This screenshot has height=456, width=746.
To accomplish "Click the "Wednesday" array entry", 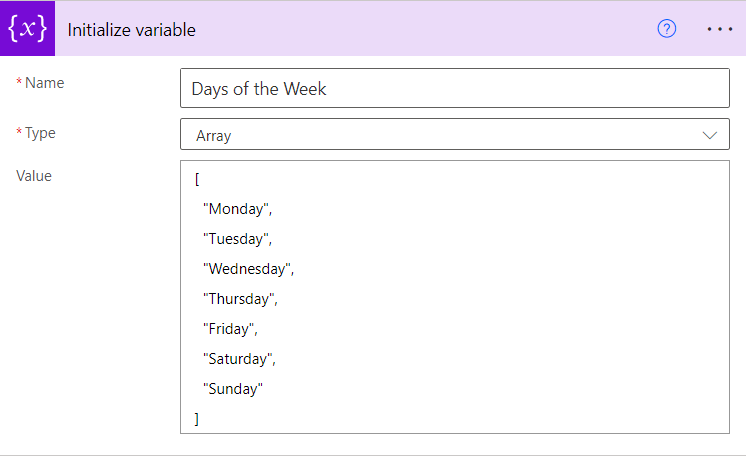I will [x=248, y=269].
